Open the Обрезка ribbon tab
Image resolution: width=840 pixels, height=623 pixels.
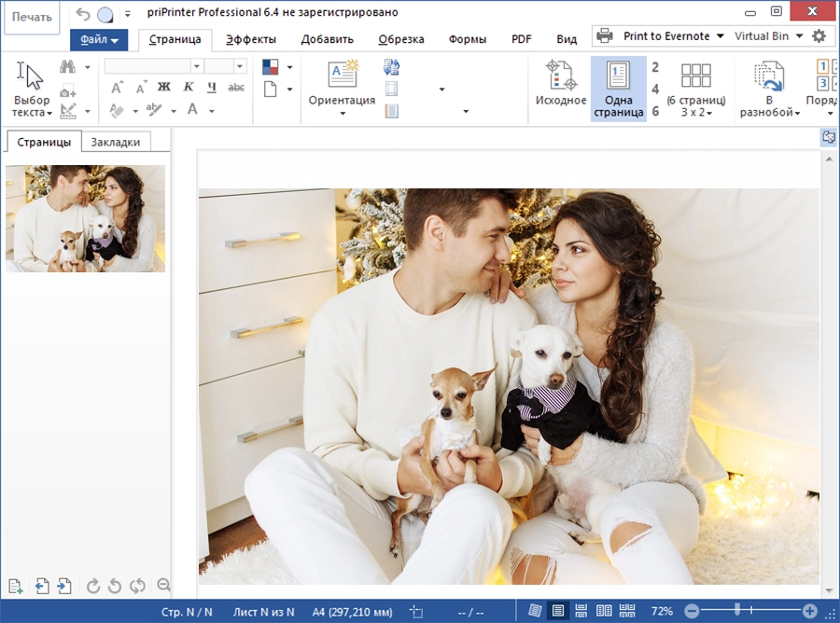(x=400, y=39)
